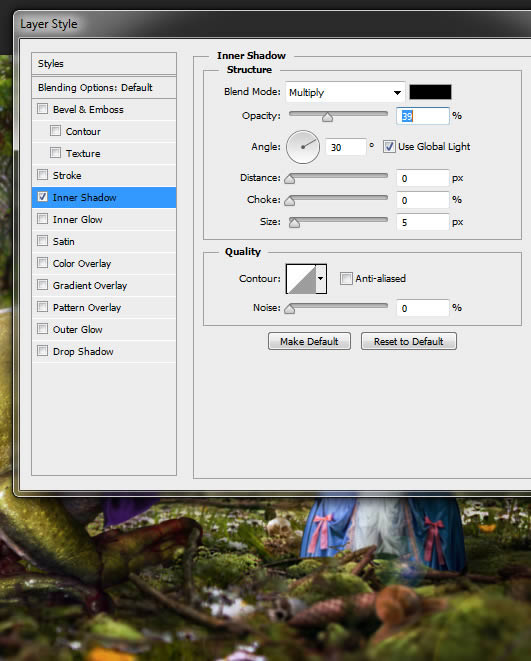Enable the Drop Shadow checkbox

[x=43, y=351]
